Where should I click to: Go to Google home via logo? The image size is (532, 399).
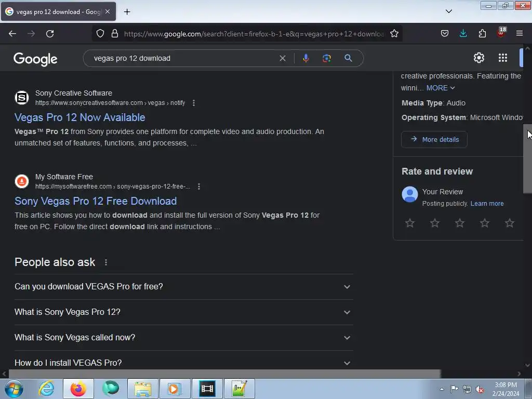pos(35,59)
